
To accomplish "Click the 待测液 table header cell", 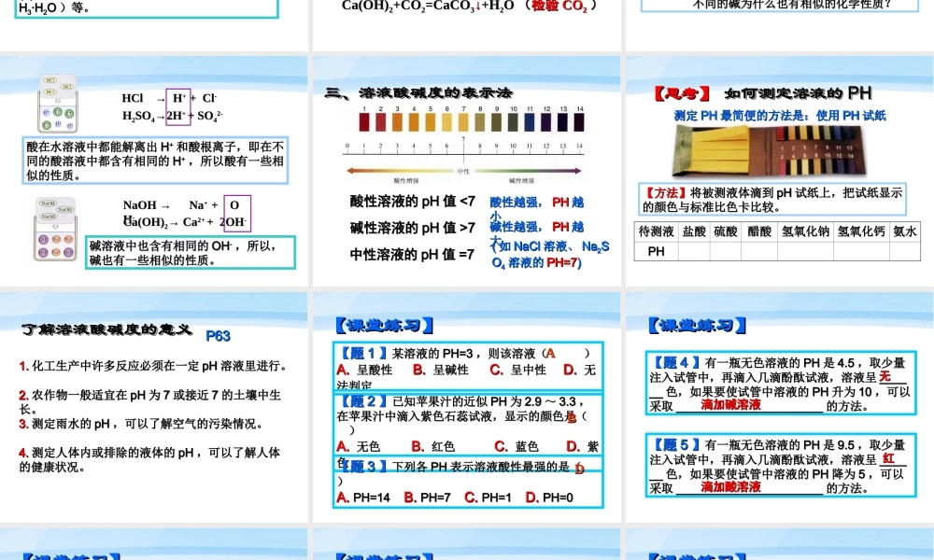I will (x=656, y=231).
